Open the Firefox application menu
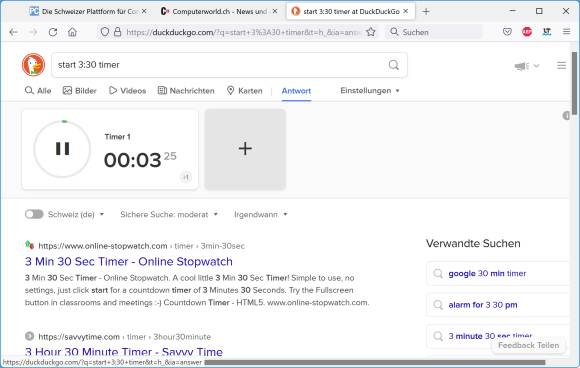580x368 pixels. coord(566,32)
